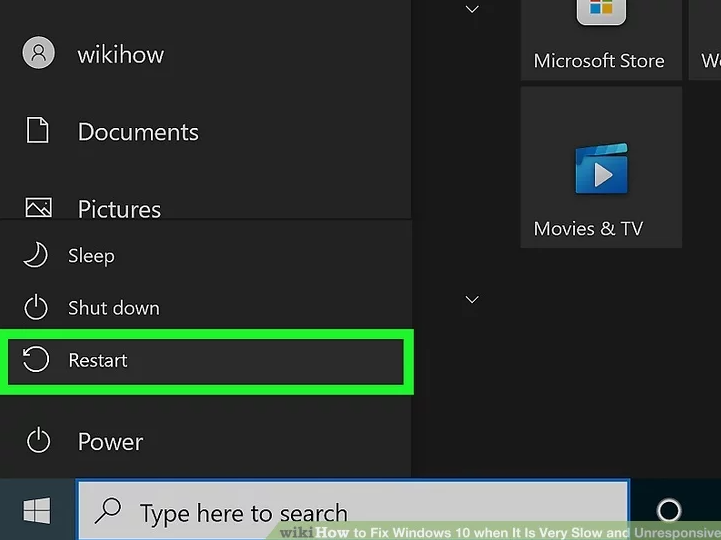Click the Pictures image icon
This screenshot has height=540, width=721.
click(x=38, y=208)
